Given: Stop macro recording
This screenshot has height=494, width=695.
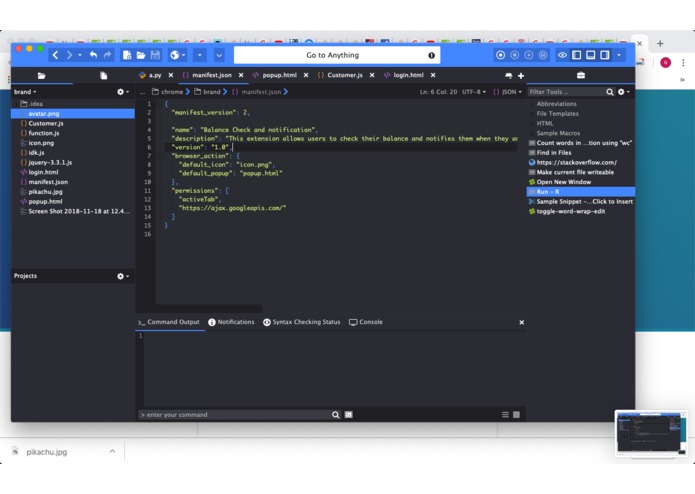Looking at the screenshot, I should [515, 55].
